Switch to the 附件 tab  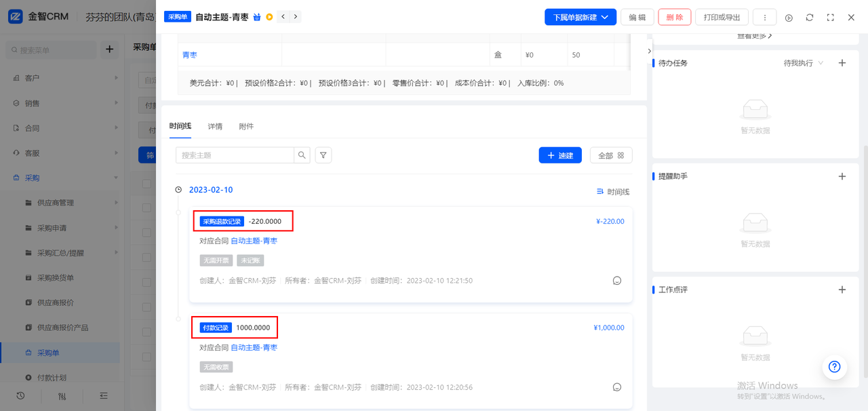(246, 126)
